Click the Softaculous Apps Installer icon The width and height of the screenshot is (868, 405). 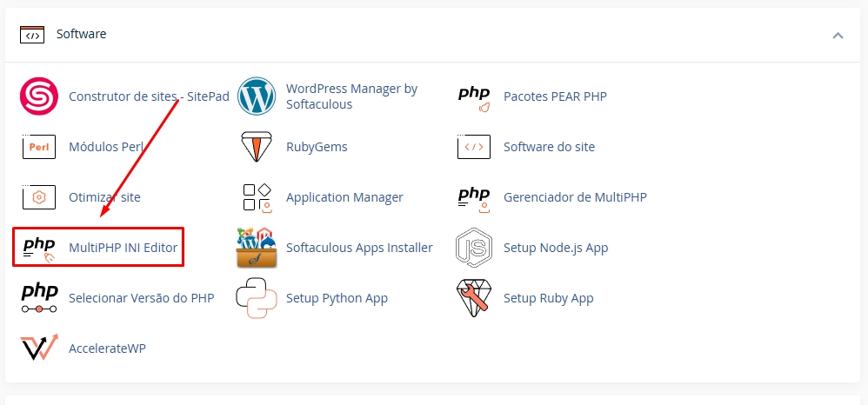256,248
